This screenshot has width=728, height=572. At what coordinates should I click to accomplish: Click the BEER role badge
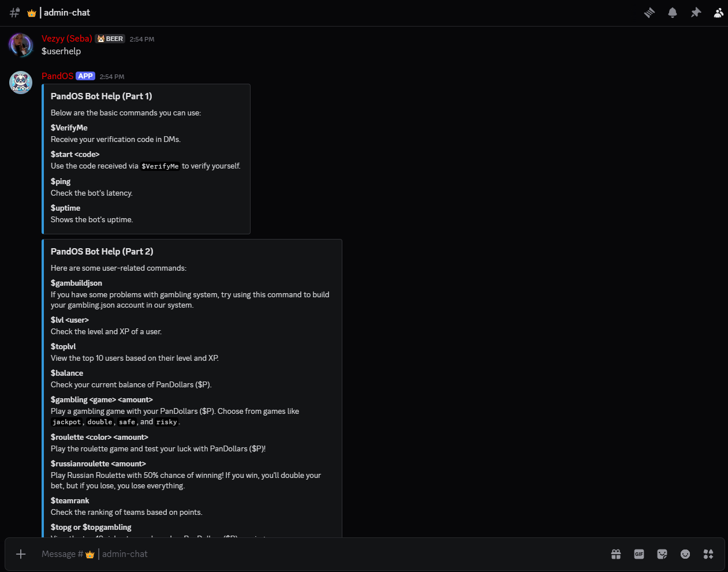(110, 39)
